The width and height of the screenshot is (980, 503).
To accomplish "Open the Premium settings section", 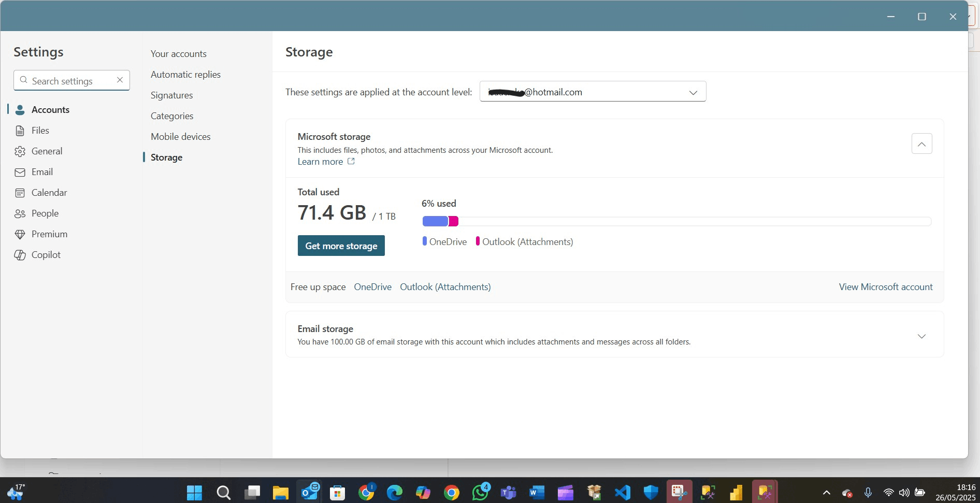I will (49, 234).
